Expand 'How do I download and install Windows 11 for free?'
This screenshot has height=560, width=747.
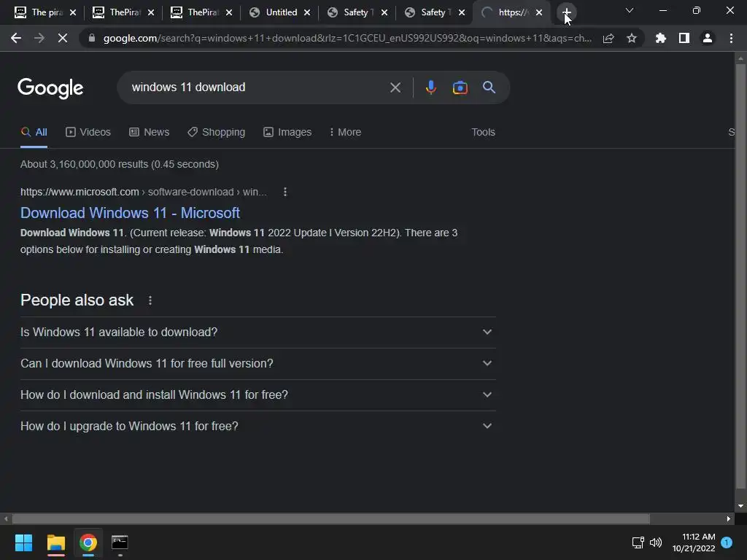tap(258, 395)
